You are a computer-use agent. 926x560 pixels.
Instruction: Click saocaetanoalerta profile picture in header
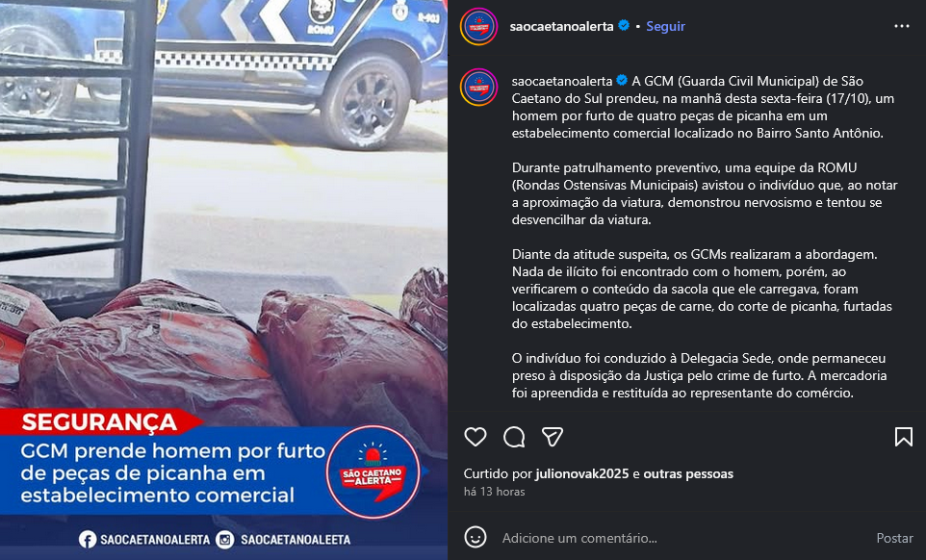pos(479,27)
